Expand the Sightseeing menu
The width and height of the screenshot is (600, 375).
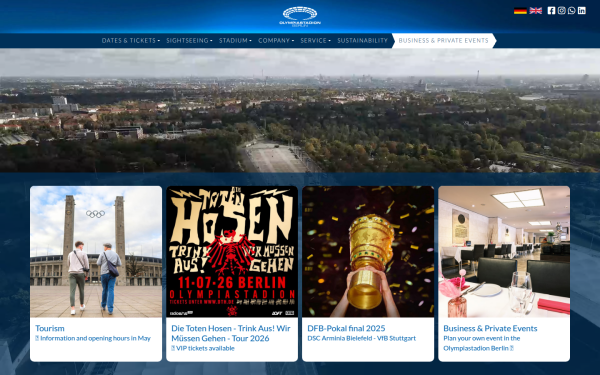pyautogui.click(x=189, y=41)
